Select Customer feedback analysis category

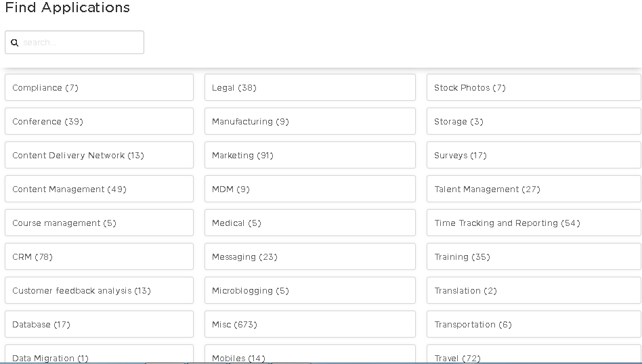pyautogui.click(x=99, y=291)
